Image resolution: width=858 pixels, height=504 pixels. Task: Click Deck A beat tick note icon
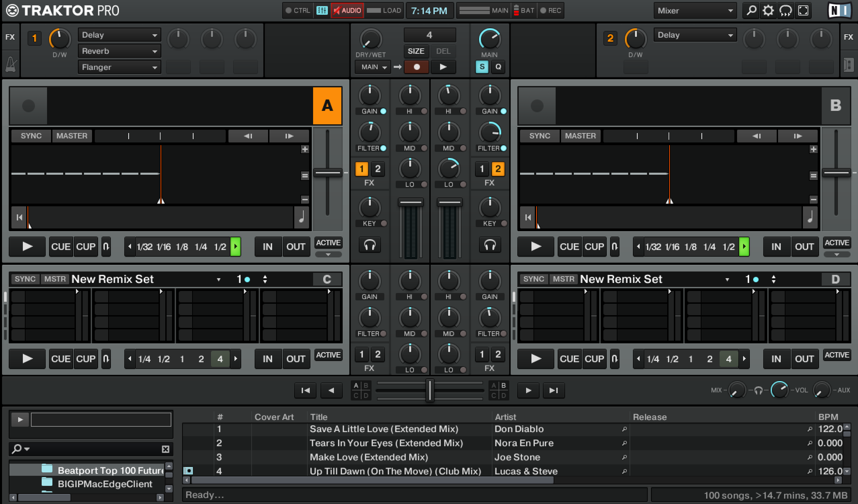(301, 217)
